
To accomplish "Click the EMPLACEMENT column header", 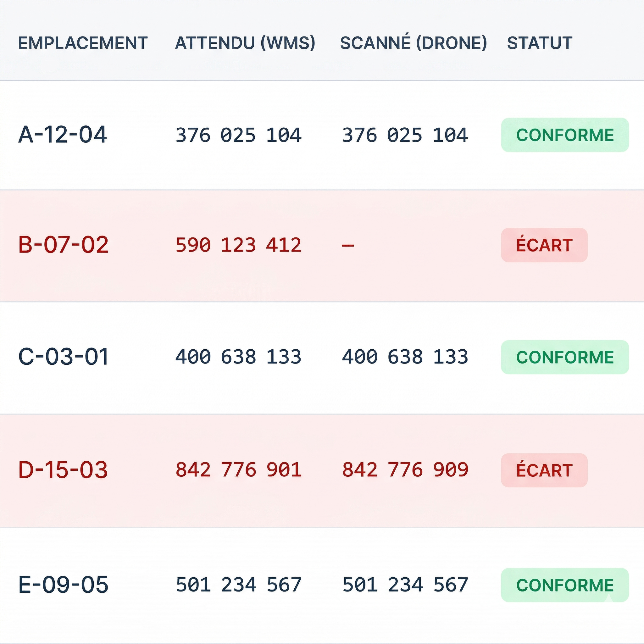I will tap(83, 43).
